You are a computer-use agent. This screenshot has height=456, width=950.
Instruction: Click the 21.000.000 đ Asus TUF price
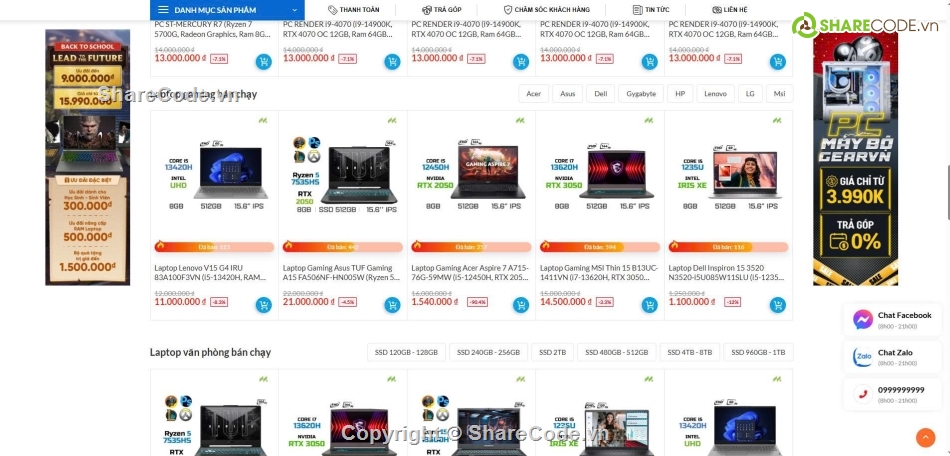pyautogui.click(x=309, y=302)
